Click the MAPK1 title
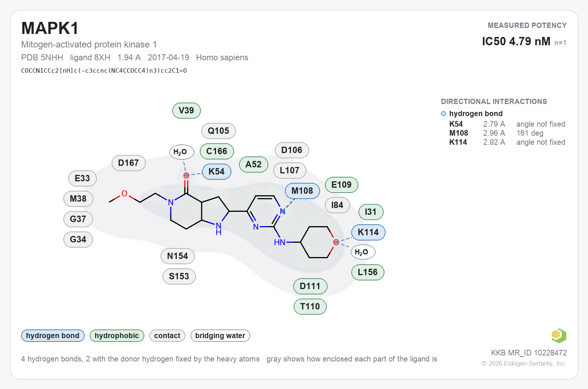Image resolution: width=588 pixels, height=389 pixels. point(50,29)
